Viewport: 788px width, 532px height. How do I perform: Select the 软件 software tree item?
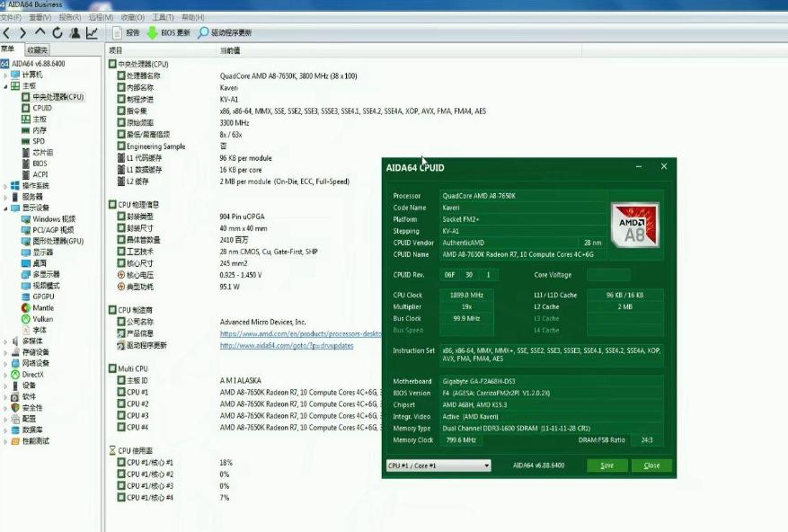tap(23, 396)
